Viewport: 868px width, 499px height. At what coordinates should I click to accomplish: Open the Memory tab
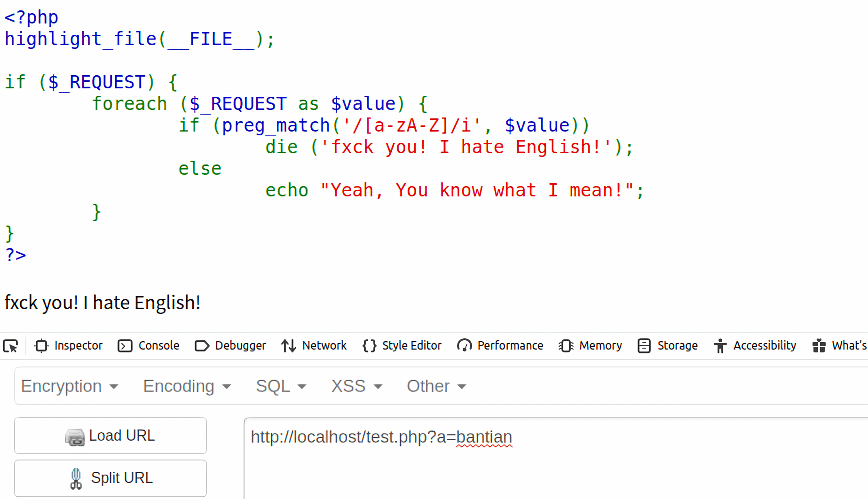click(x=590, y=346)
